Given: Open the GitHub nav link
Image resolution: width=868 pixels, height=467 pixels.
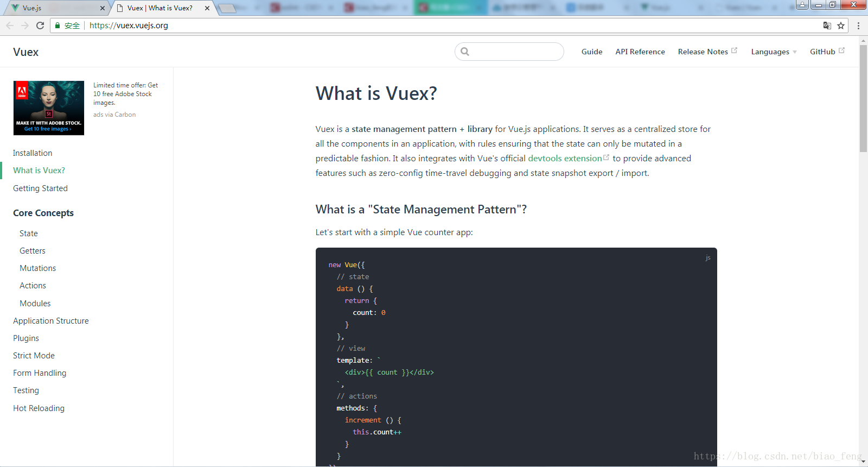Looking at the screenshot, I should 822,52.
